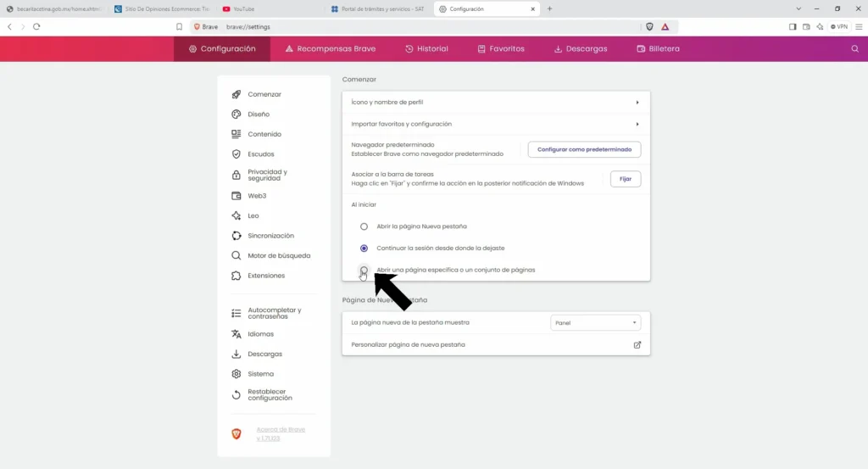868x469 pixels.
Task: Open Diseño palette icon in sidebar
Action: 236,114
